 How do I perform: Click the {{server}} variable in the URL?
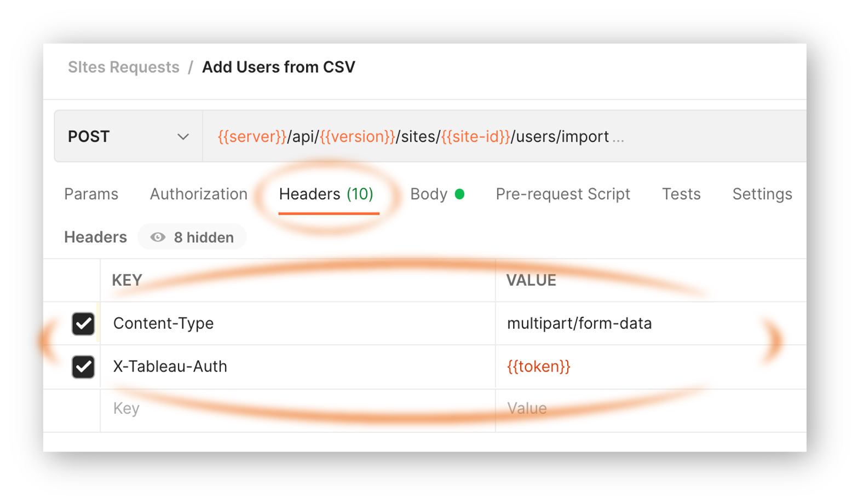(252, 136)
